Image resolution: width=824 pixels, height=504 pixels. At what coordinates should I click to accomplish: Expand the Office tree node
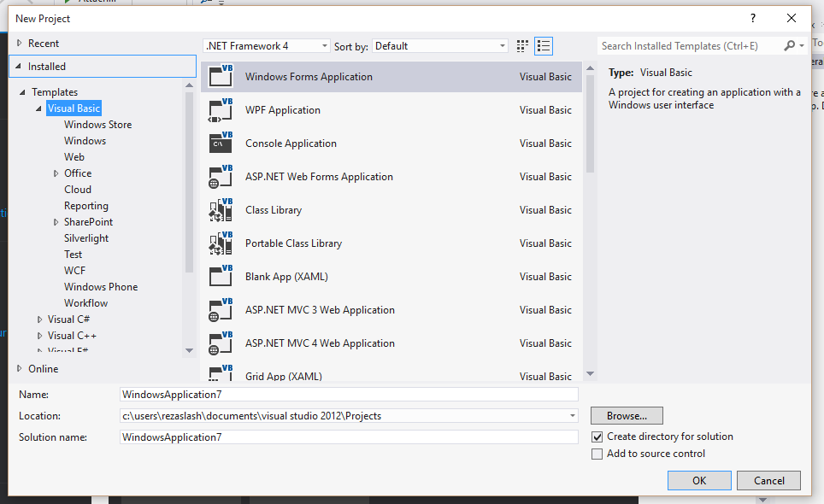56,173
